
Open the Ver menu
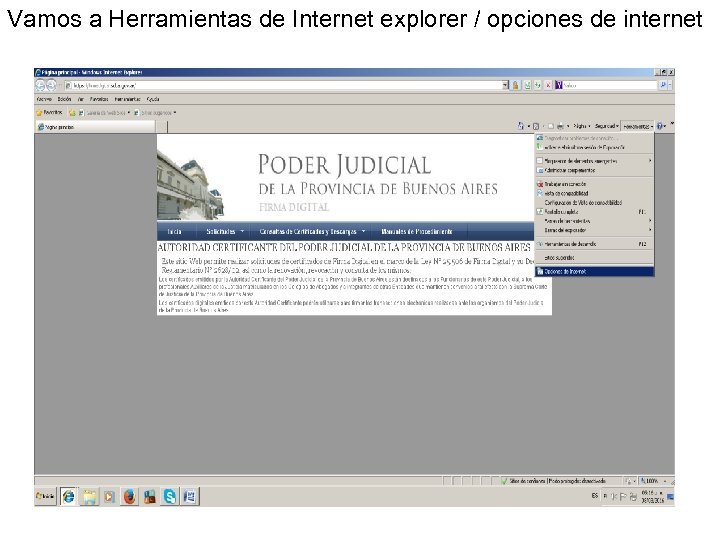coord(81,99)
